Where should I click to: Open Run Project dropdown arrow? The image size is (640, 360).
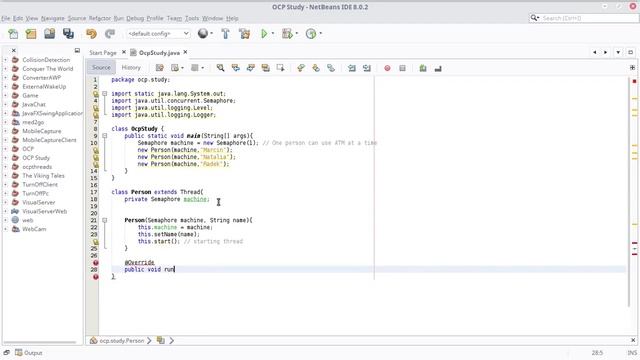pyautogui.click(x=273, y=33)
